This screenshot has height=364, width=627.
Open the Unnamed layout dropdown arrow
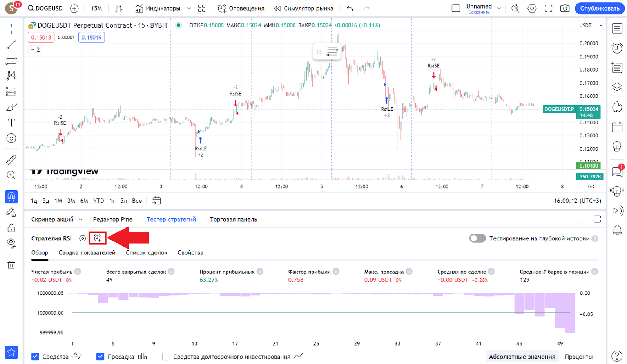click(499, 8)
